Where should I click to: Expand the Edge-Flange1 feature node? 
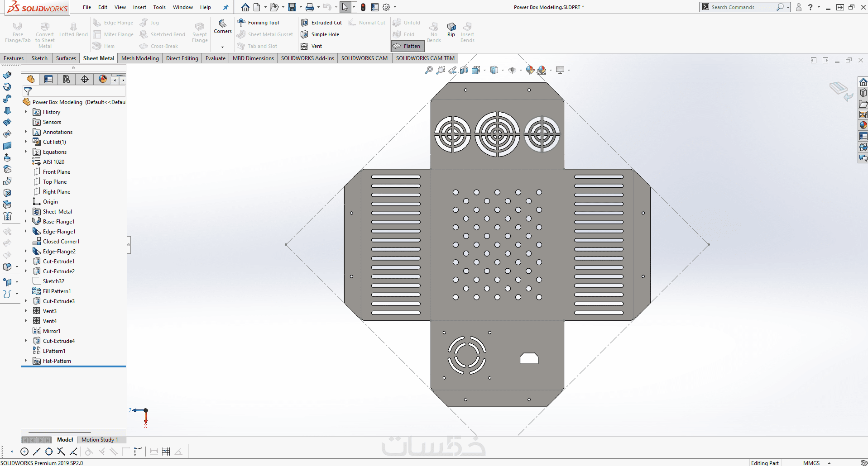(26, 232)
